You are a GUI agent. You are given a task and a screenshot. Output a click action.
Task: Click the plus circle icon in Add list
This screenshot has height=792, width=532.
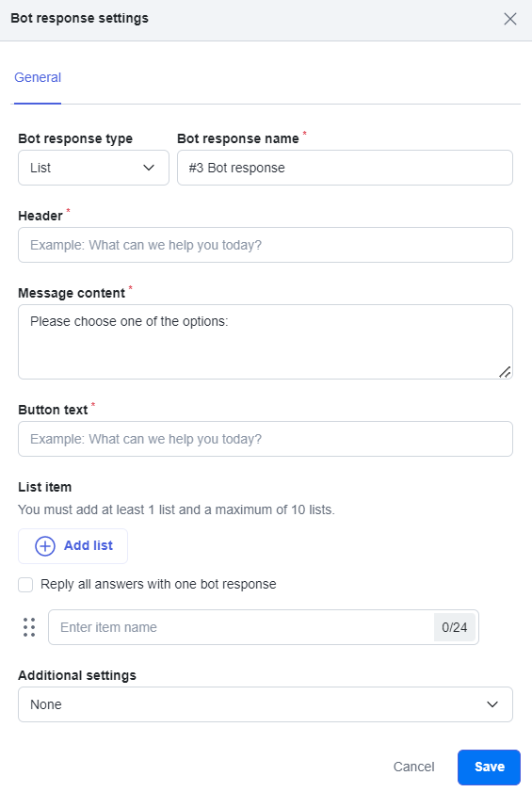click(45, 546)
